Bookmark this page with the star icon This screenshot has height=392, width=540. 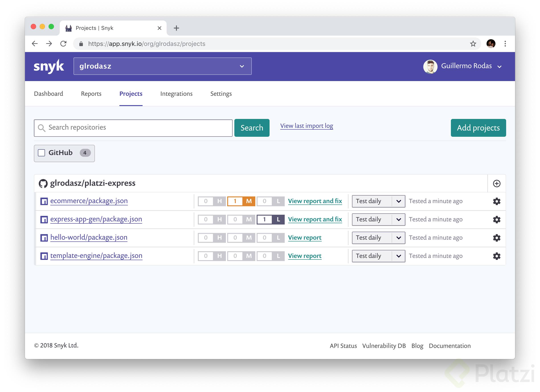coord(473,44)
